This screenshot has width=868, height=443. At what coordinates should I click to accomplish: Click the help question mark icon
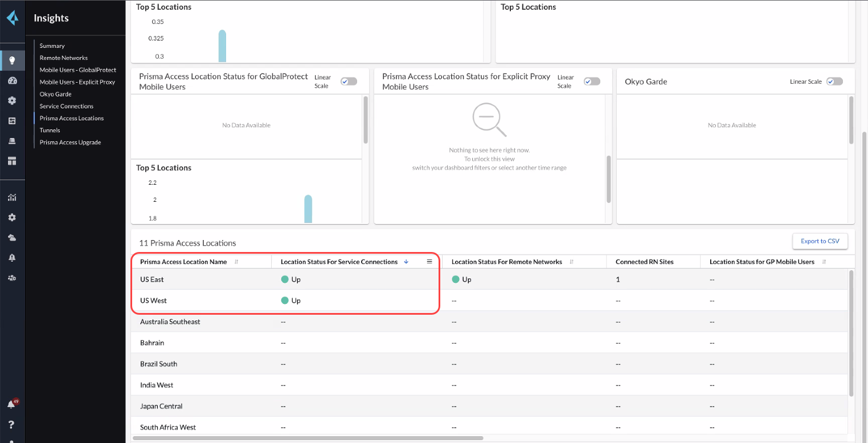click(12, 424)
